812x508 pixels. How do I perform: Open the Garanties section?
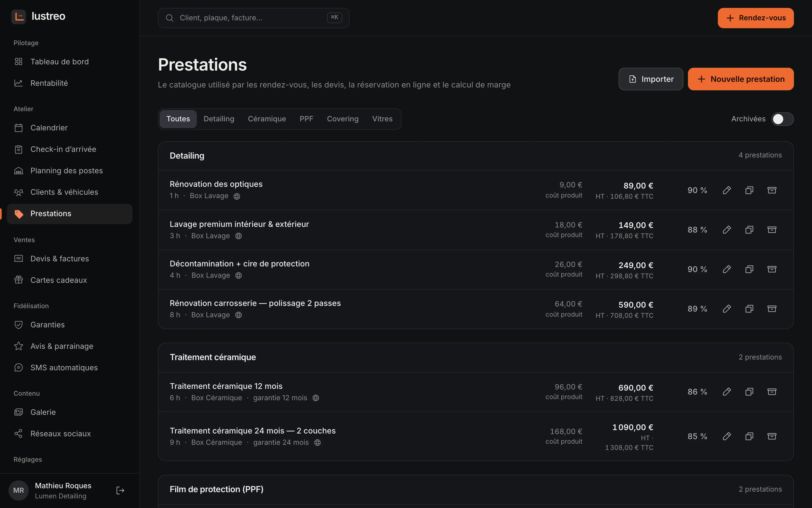(x=69, y=325)
